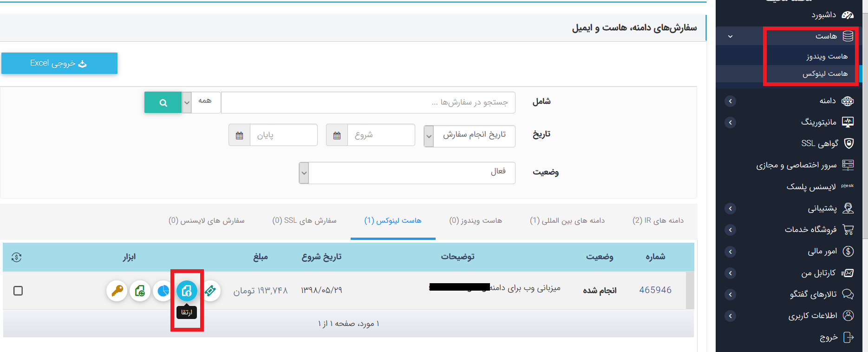Viewport: 868px width, 352px height.
Task: Open order number 465946 link
Action: point(655,290)
